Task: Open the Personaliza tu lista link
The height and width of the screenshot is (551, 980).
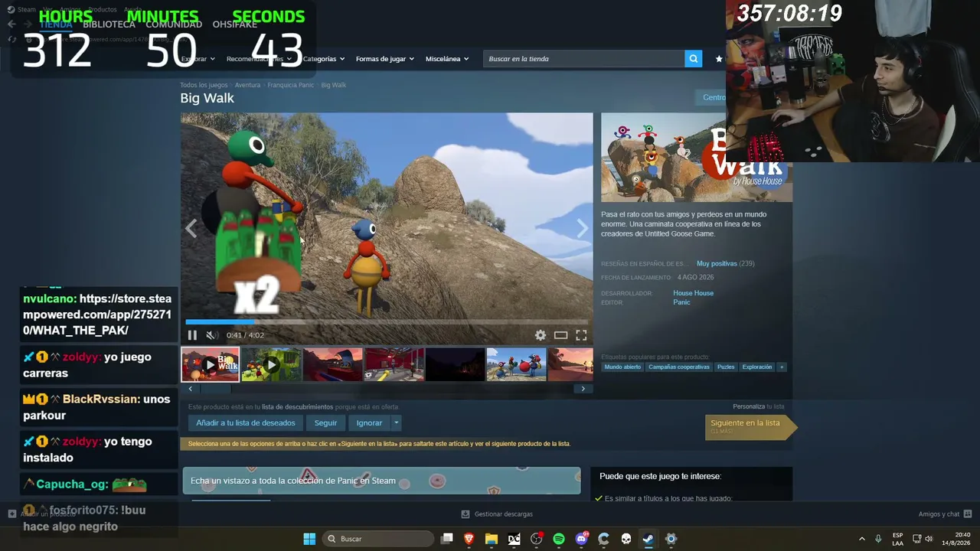Action: click(758, 406)
